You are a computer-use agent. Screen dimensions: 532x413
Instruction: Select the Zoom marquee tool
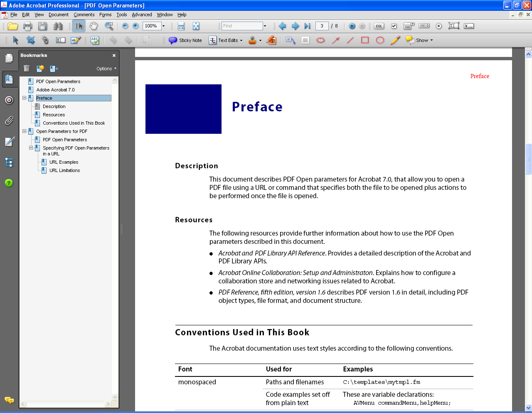coord(109,26)
